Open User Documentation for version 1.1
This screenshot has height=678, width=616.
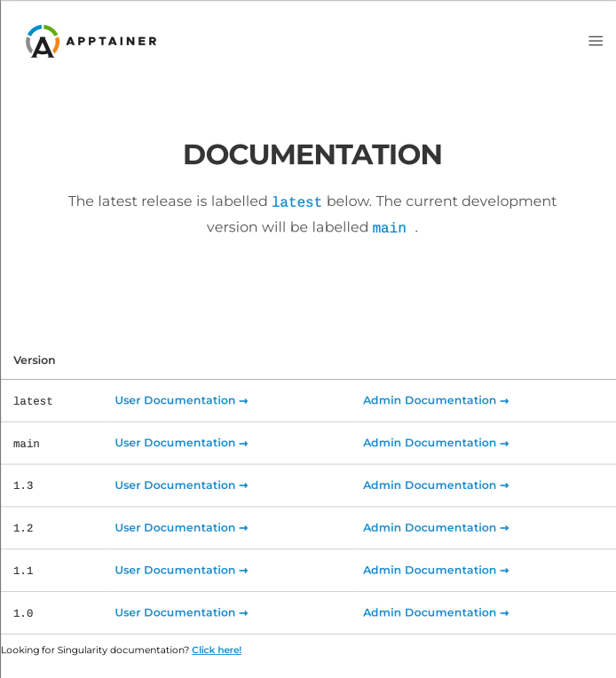(181, 570)
